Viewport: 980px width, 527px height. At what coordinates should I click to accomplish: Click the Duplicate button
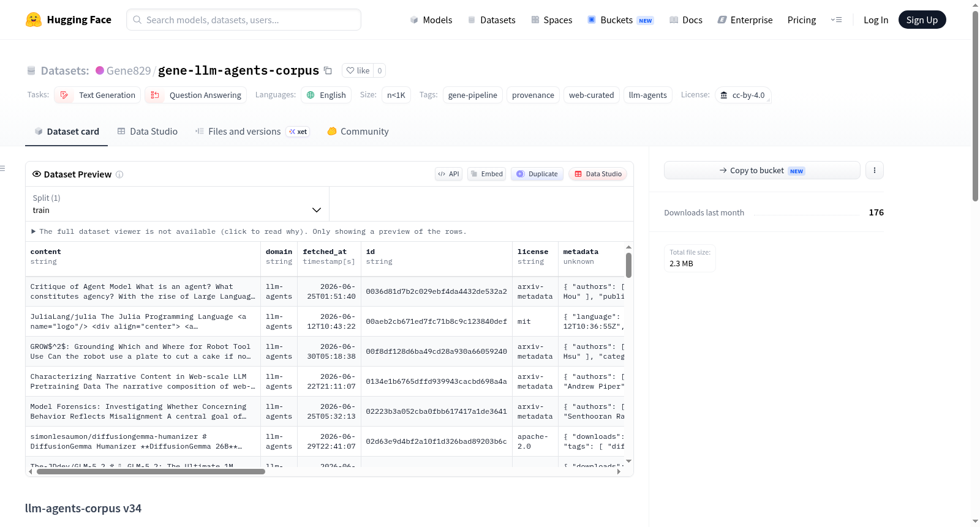point(537,174)
